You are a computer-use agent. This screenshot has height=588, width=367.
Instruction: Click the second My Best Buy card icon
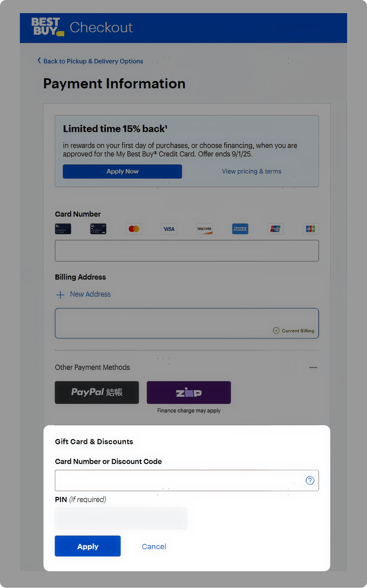(98, 229)
